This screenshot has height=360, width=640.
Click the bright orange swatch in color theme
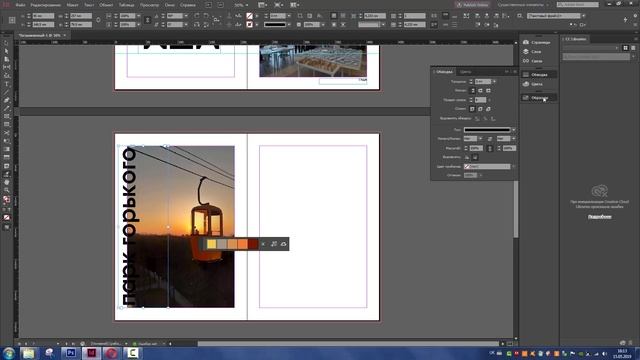coord(243,244)
